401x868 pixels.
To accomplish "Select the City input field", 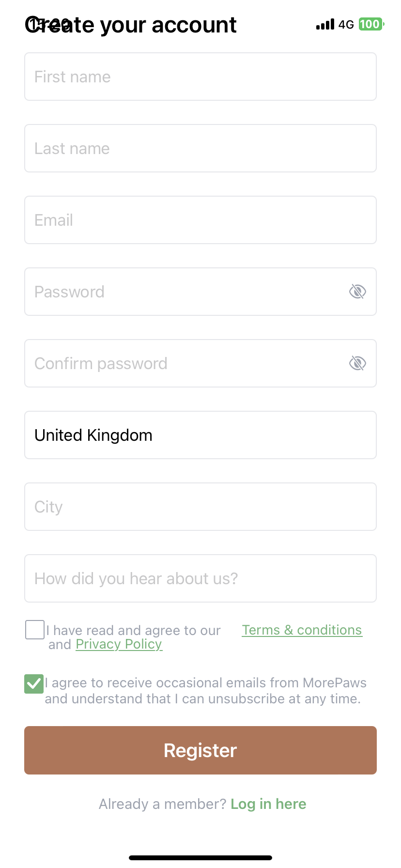I will click(x=200, y=507).
